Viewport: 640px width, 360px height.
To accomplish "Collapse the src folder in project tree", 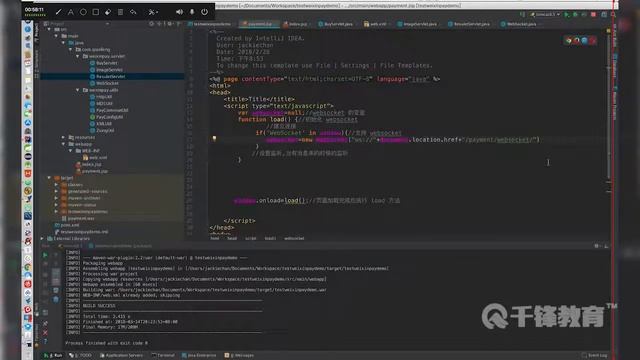I will tap(49, 29).
